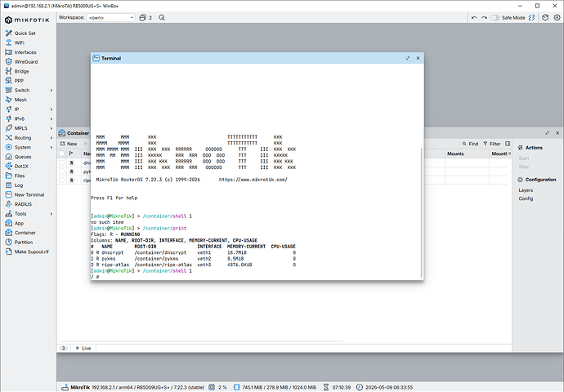The image size is (564, 392).
Task: Click the Terminal window scrollbar
Action: (x=422, y=212)
